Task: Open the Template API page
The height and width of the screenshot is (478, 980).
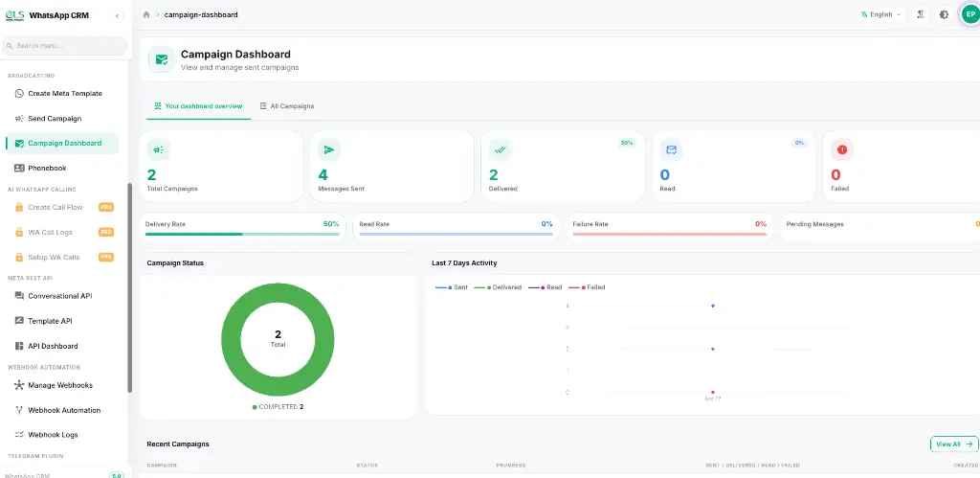Action: point(62,321)
